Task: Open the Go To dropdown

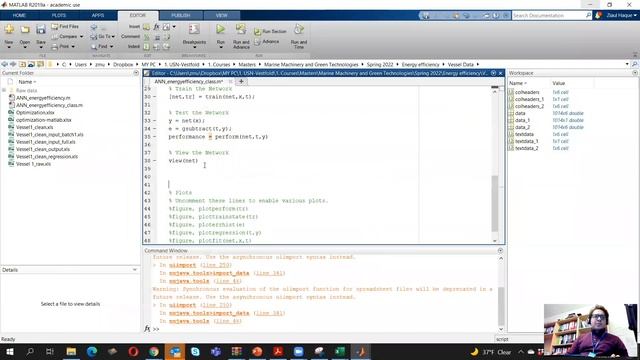Action: (x=103, y=37)
